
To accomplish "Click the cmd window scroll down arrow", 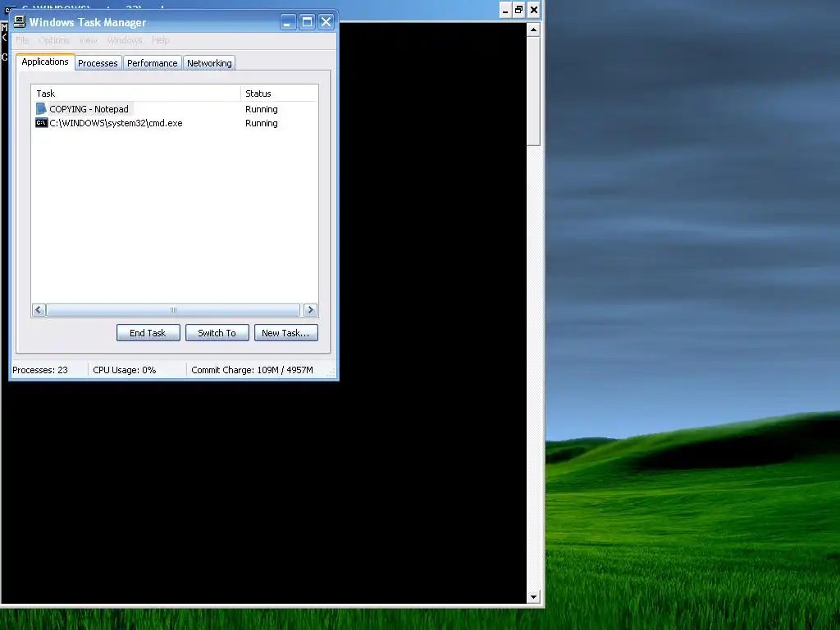I will [x=533, y=597].
